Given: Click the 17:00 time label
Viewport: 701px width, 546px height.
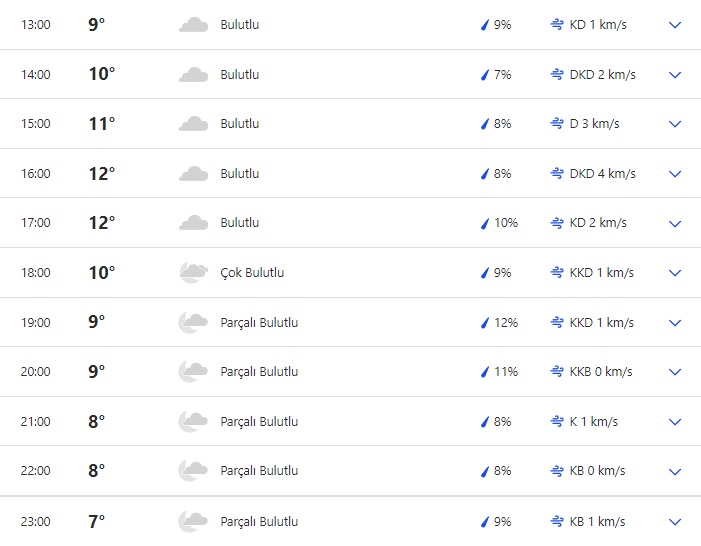Looking at the screenshot, I should pos(35,223).
